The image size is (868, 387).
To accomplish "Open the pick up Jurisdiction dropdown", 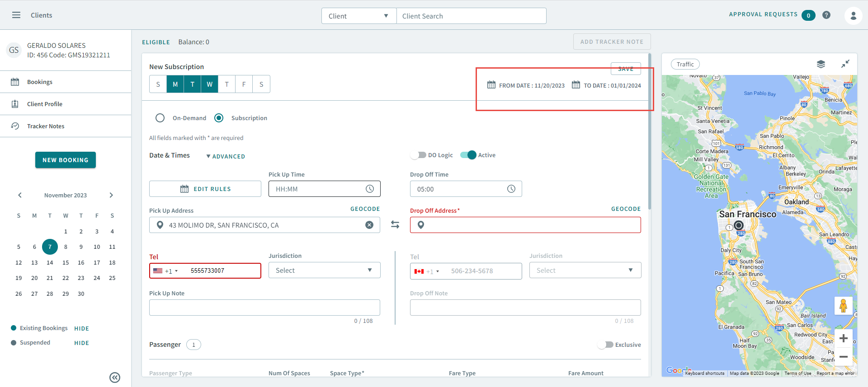I will pos(324,270).
